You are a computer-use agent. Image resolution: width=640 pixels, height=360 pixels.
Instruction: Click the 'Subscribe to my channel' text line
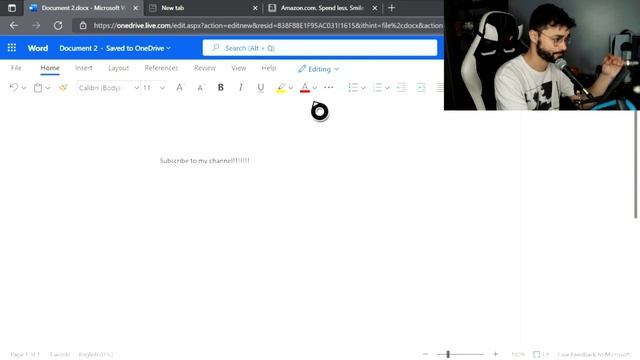pyautogui.click(x=204, y=160)
